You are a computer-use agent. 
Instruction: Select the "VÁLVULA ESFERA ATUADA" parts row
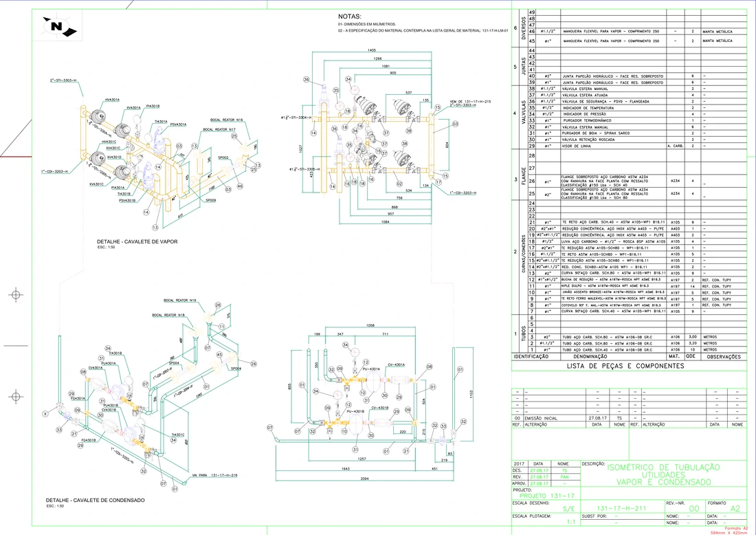point(629,95)
